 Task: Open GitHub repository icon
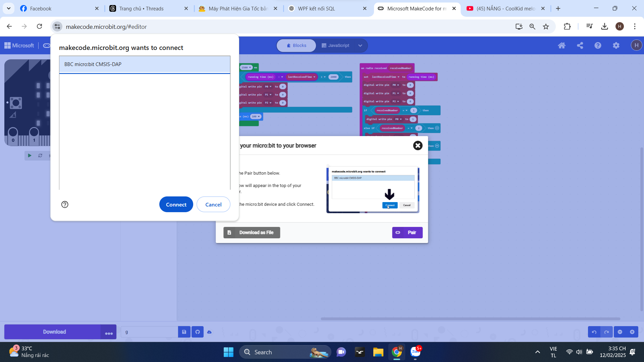pos(198,332)
